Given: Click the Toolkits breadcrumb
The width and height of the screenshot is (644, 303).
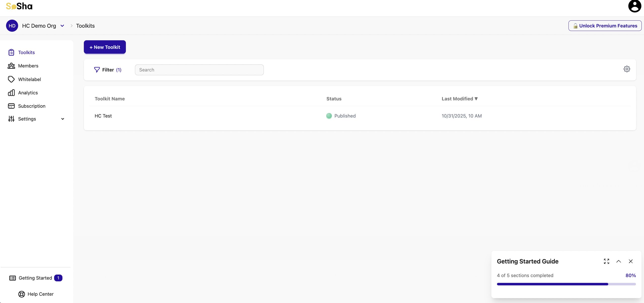Looking at the screenshot, I should 85,26.
